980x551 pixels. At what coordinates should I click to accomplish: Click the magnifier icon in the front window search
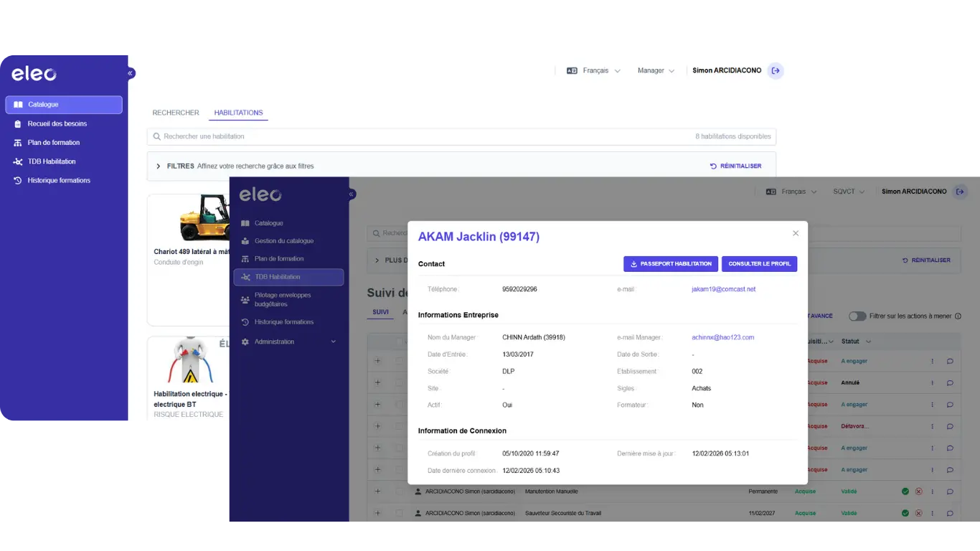tap(376, 233)
